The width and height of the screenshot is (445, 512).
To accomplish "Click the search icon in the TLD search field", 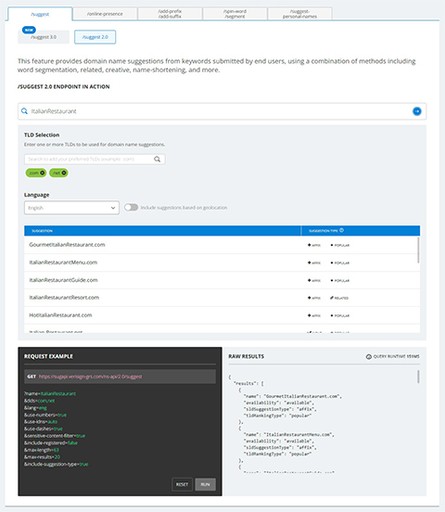I will pos(157,159).
